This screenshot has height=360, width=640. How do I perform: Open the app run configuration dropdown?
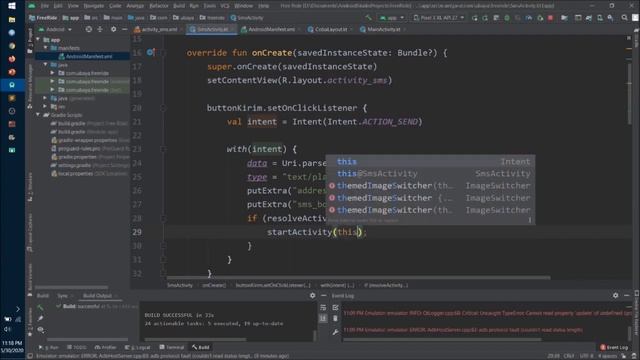tap(391, 18)
